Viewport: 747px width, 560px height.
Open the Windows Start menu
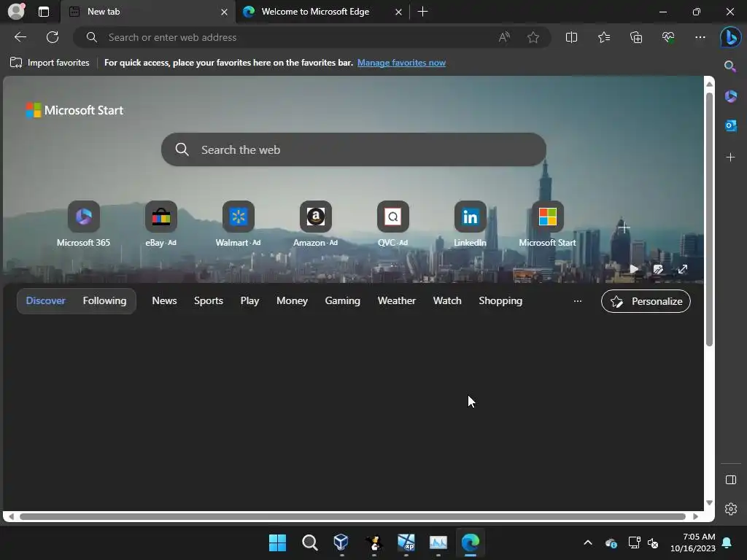278,542
